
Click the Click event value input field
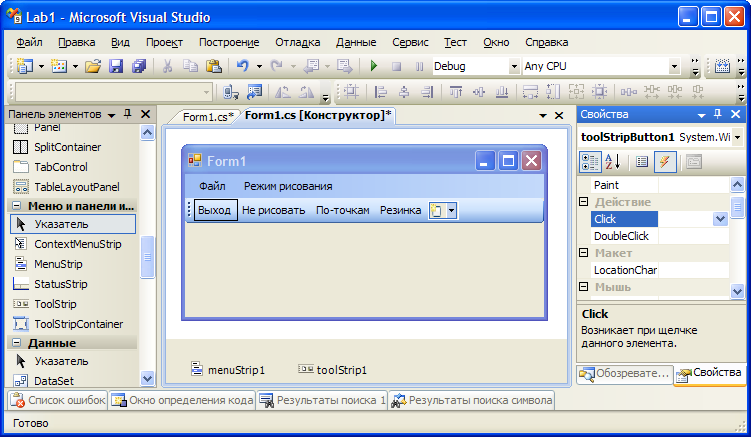[685, 219]
